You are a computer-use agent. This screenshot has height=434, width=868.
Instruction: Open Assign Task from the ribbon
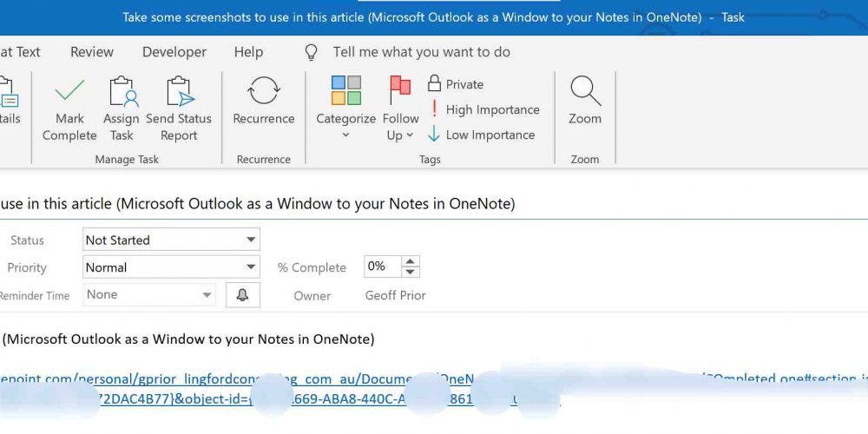pyautogui.click(x=122, y=109)
